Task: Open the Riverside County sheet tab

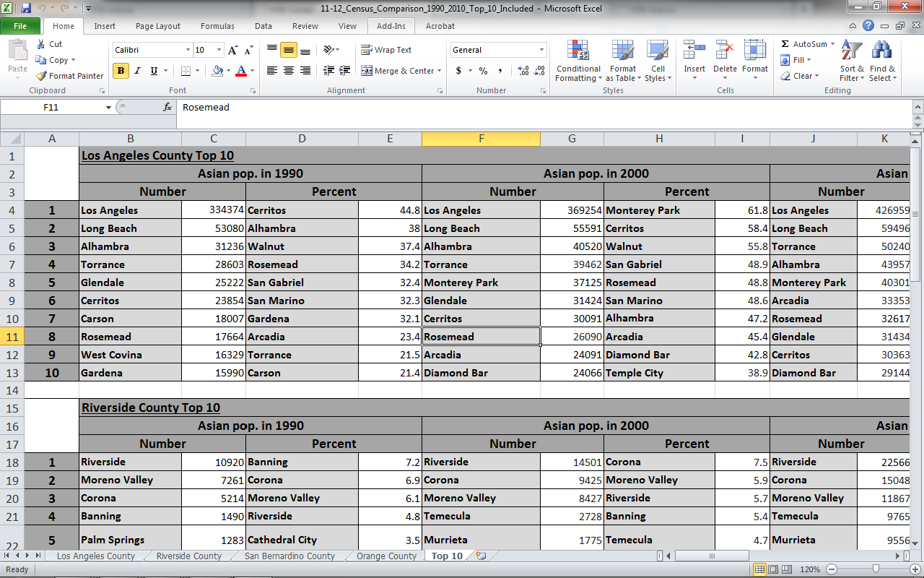Action: [188, 556]
